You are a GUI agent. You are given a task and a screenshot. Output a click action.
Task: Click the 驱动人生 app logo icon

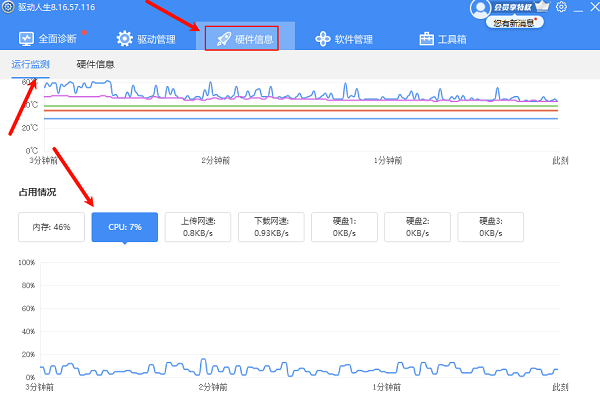coord(8,7)
